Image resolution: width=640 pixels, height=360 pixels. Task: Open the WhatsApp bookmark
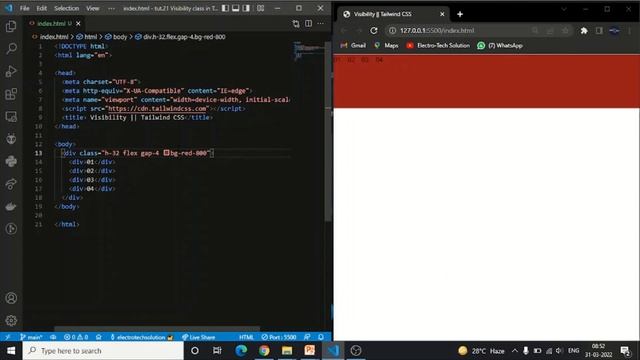(500, 46)
